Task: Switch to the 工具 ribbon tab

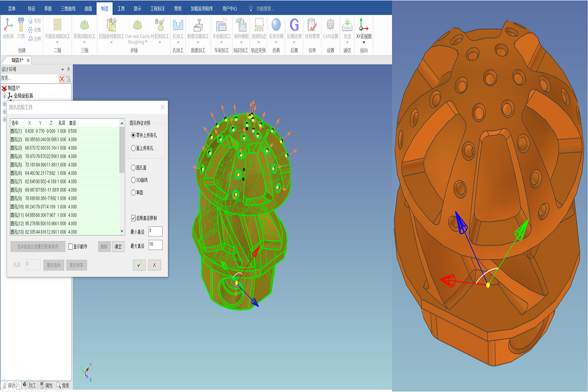Action: [x=121, y=8]
